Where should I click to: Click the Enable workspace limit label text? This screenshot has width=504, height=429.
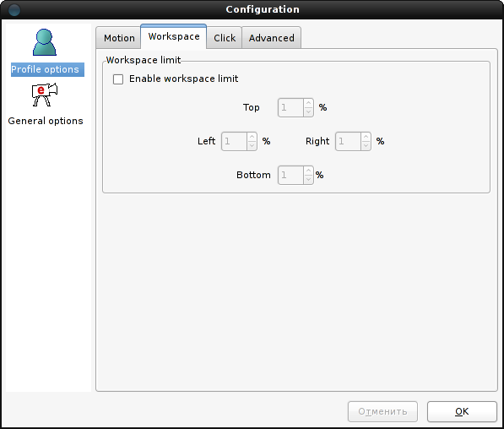(183, 79)
